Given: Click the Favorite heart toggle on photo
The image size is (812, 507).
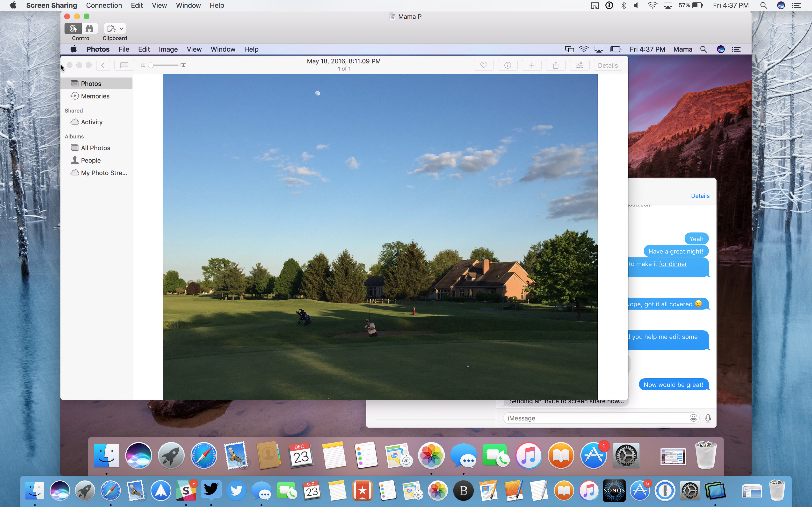Looking at the screenshot, I should [484, 65].
